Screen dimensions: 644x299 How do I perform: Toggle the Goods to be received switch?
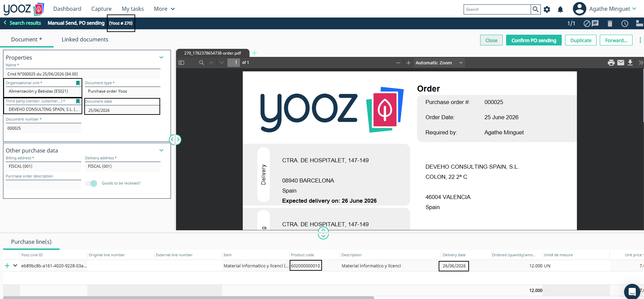[x=91, y=183]
